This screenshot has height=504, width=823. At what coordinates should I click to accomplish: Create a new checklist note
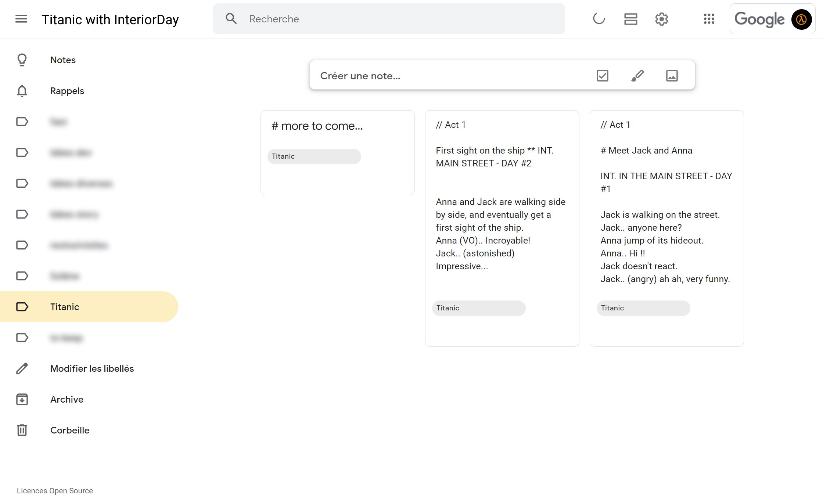point(603,76)
